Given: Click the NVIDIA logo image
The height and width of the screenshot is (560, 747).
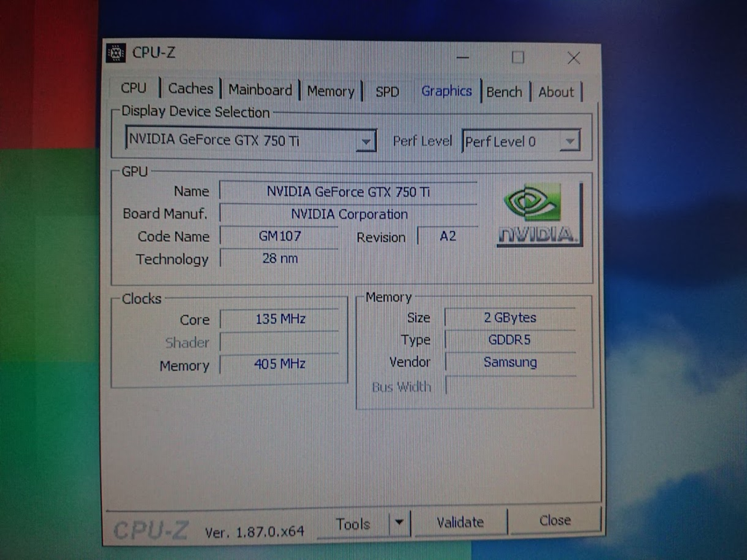Looking at the screenshot, I should pos(539,214).
